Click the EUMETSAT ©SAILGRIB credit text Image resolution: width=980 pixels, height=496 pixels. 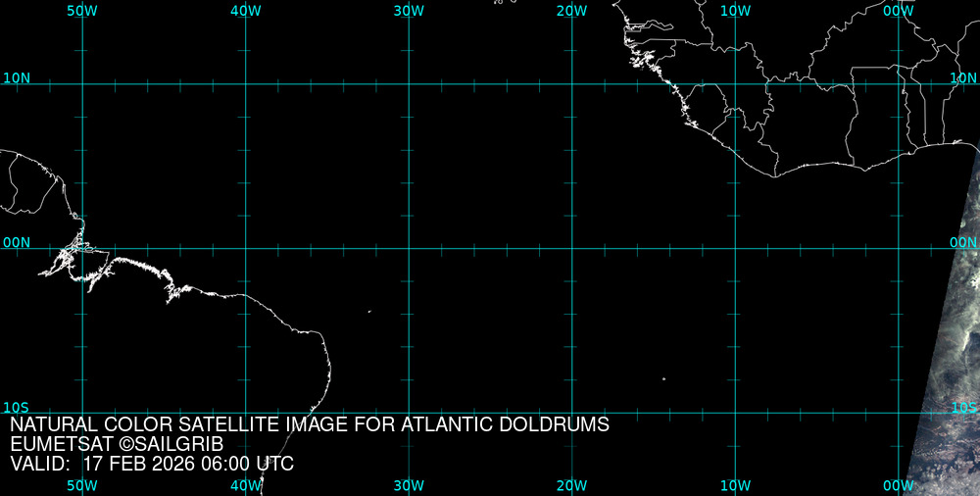pyautogui.click(x=117, y=444)
